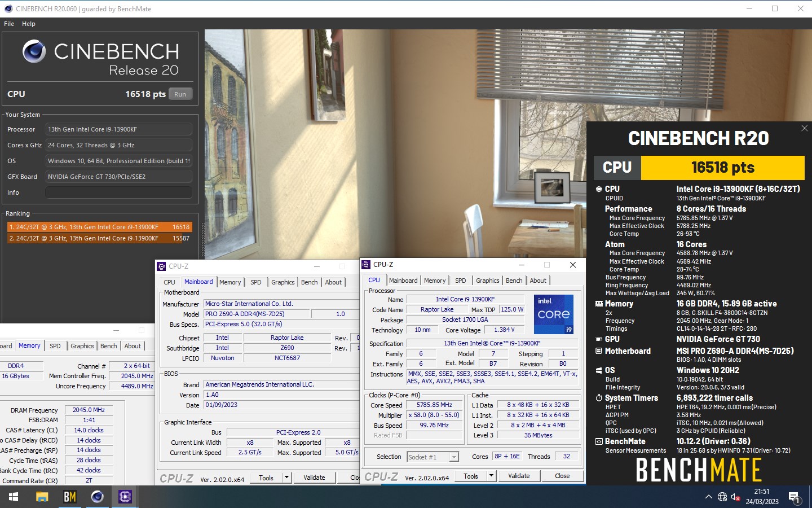812x508 pixels.
Task: Click the Core Voltage 1.384 V value
Action: click(x=504, y=330)
